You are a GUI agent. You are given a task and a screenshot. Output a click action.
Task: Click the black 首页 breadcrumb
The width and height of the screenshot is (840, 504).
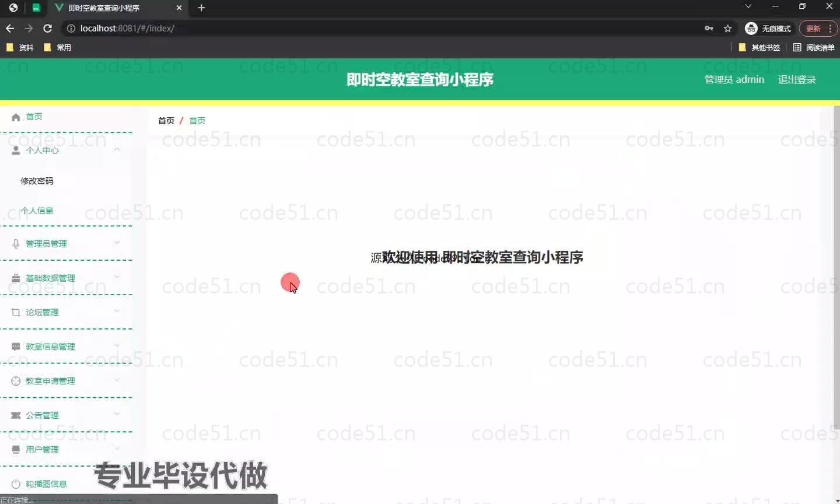pos(166,121)
